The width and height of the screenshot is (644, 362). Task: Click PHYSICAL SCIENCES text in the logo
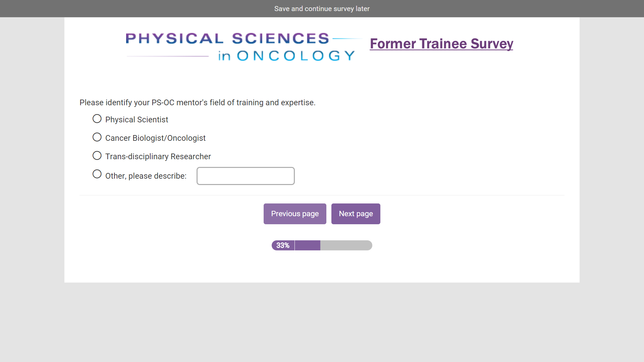coord(227,39)
